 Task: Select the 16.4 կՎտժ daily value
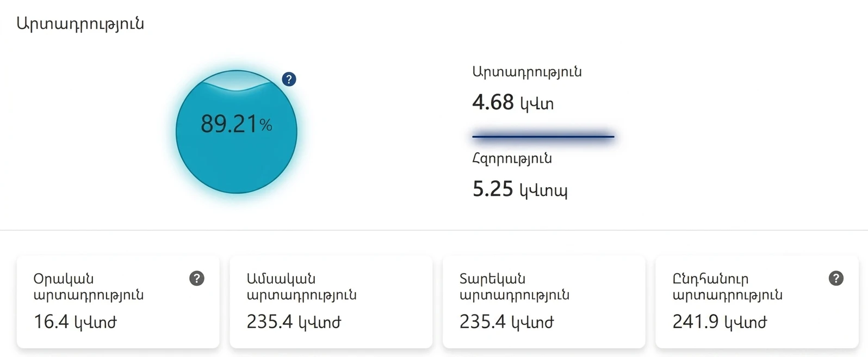pyautogui.click(x=75, y=322)
